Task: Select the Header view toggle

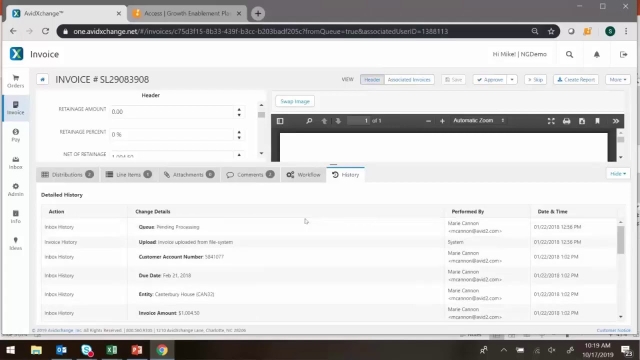Action: pos(372,80)
